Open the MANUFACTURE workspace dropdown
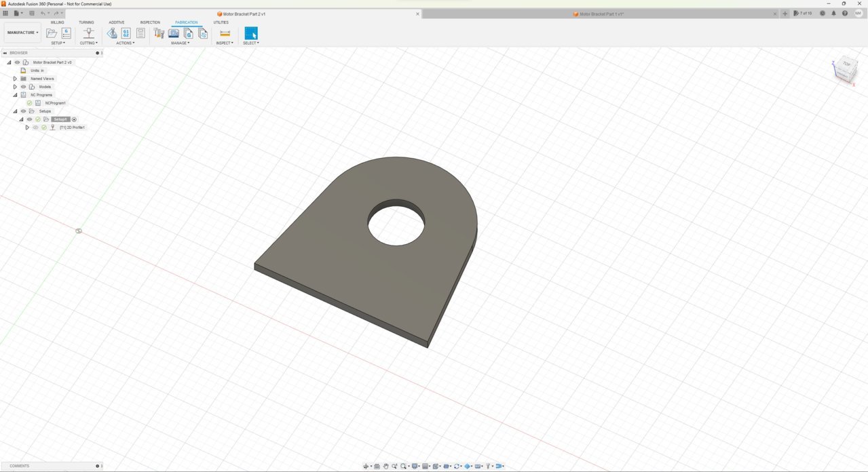Viewport: 868px width, 472px height. tap(23, 33)
